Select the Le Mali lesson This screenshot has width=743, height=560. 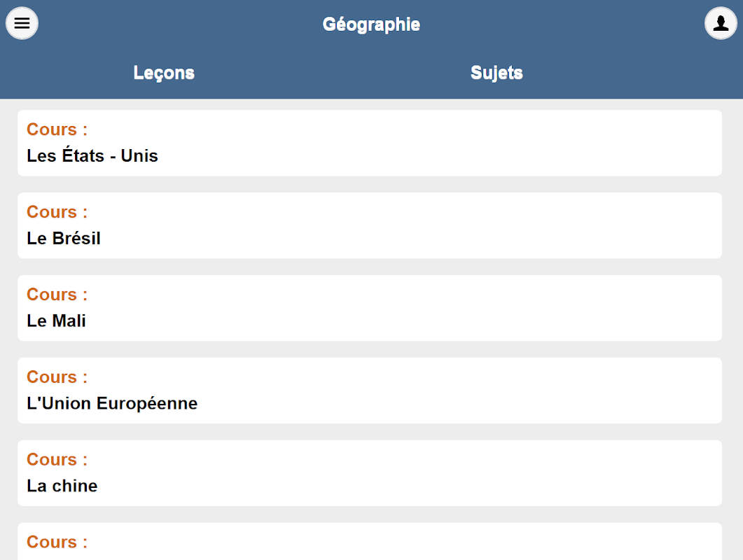(x=57, y=321)
